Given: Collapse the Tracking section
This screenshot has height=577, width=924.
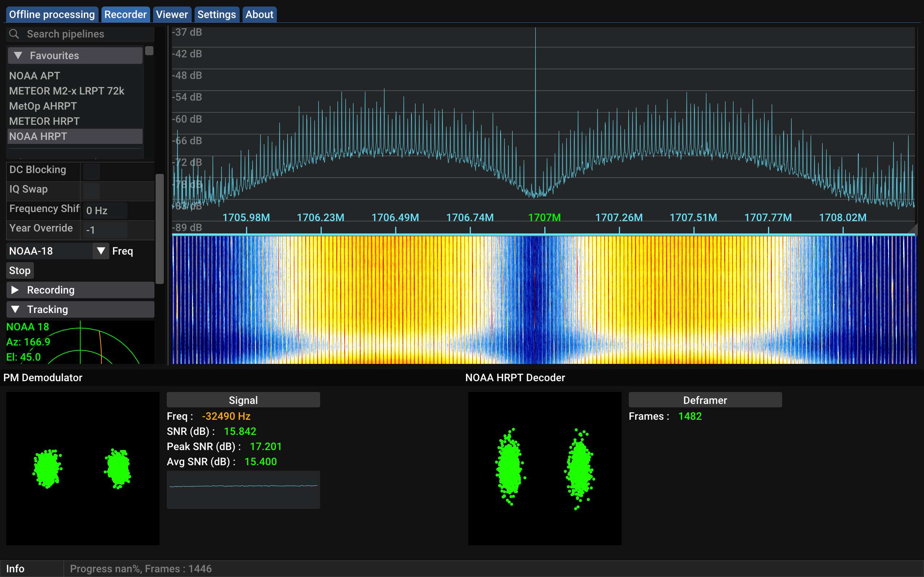Looking at the screenshot, I should (15, 309).
